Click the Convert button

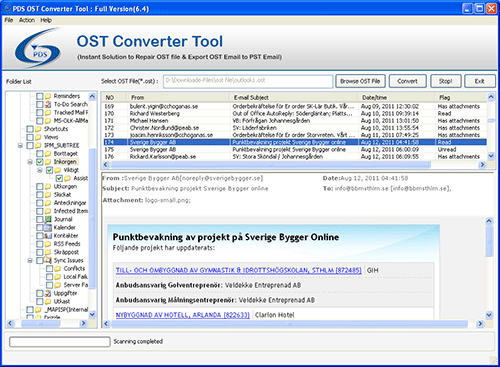[407, 81]
